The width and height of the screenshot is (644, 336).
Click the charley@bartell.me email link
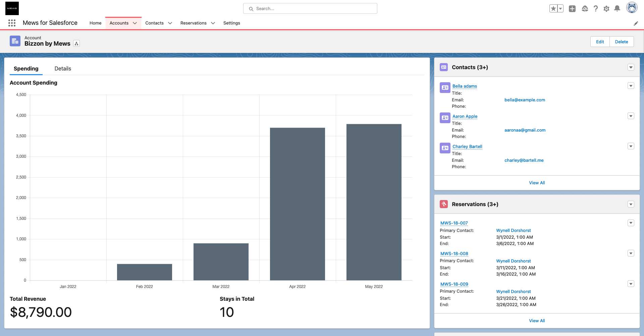tap(524, 160)
